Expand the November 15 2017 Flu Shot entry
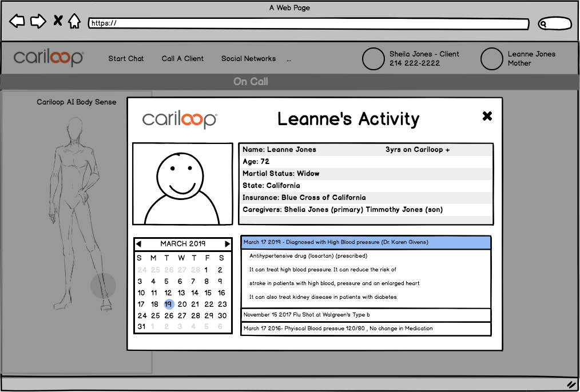 click(x=366, y=315)
